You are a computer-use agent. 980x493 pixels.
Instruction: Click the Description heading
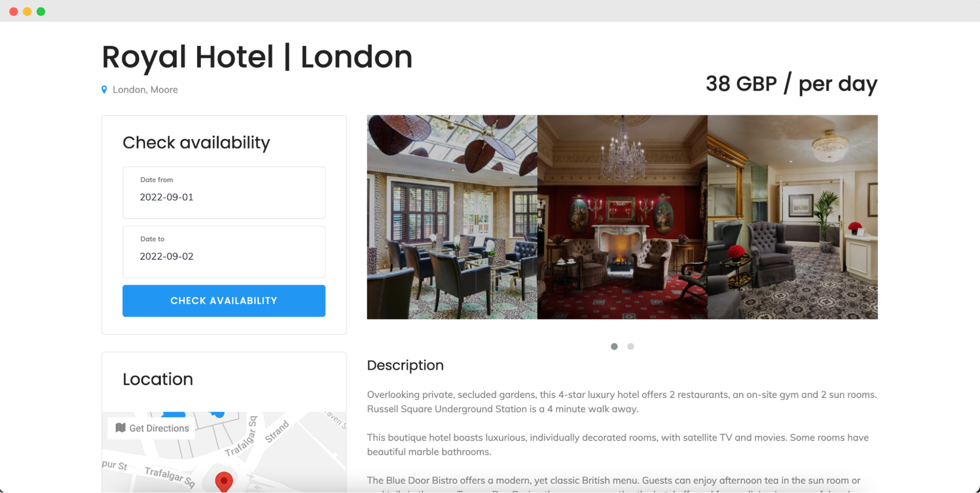pyautogui.click(x=405, y=366)
